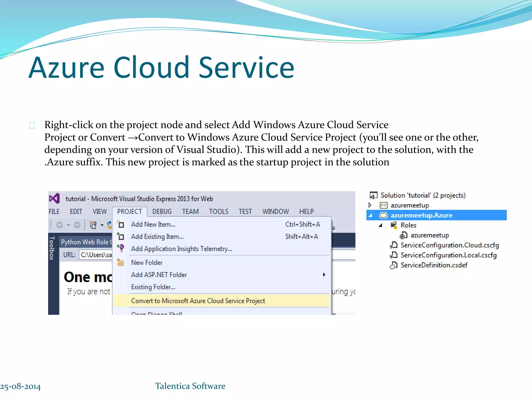532x399 pixels.
Task: Open the Navigate Backward dropdown arrow
Action: coord(68,225)
